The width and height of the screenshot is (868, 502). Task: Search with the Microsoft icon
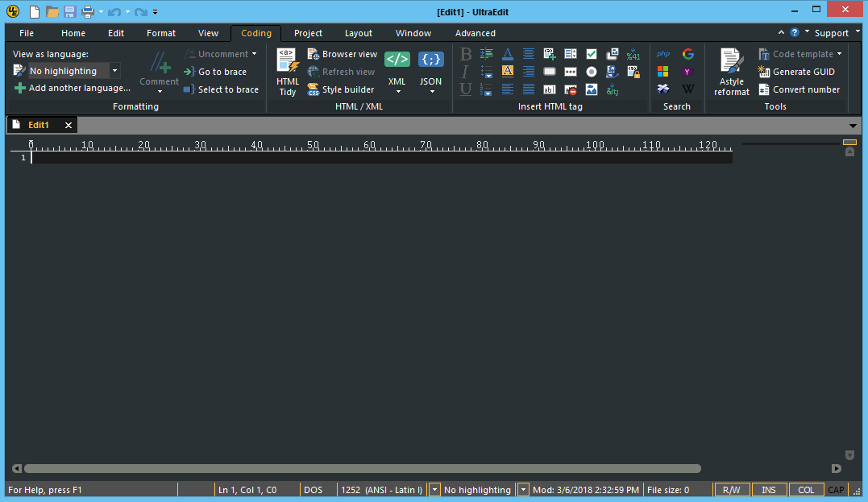[x=662, y=72]
